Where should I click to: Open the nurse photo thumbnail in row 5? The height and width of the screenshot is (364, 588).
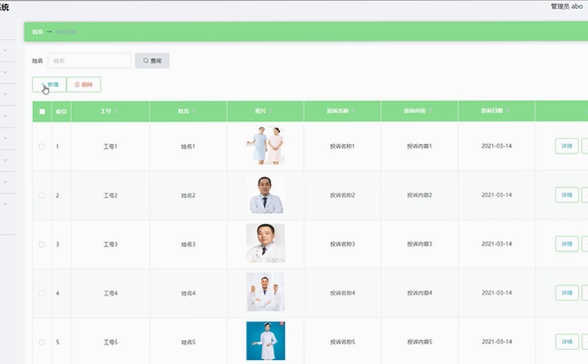point(266,341)
